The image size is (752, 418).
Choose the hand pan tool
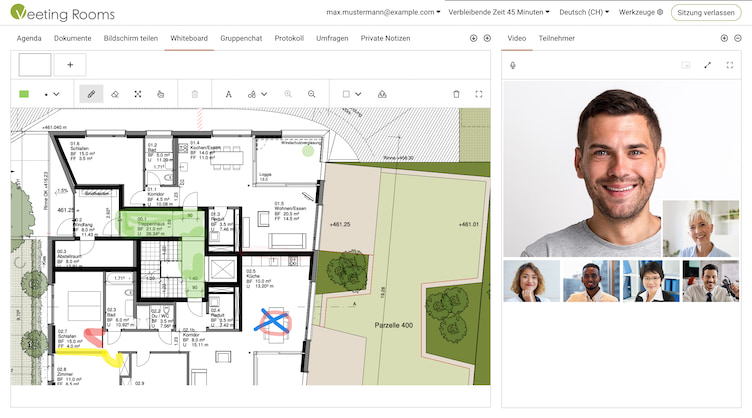(161, 94)
